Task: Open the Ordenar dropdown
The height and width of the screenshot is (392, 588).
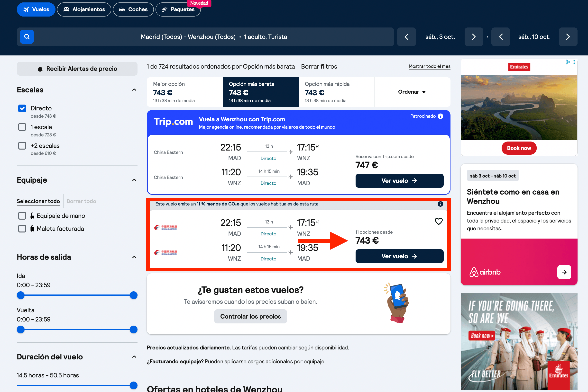Action: click(x=412, y=92)
